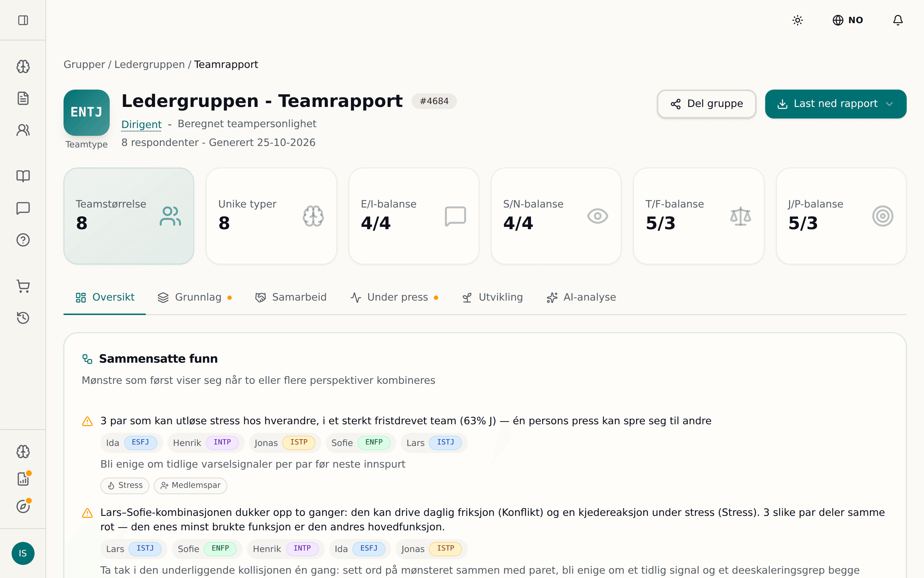Click the S/N-balanse eye icon

coord(597,216)
